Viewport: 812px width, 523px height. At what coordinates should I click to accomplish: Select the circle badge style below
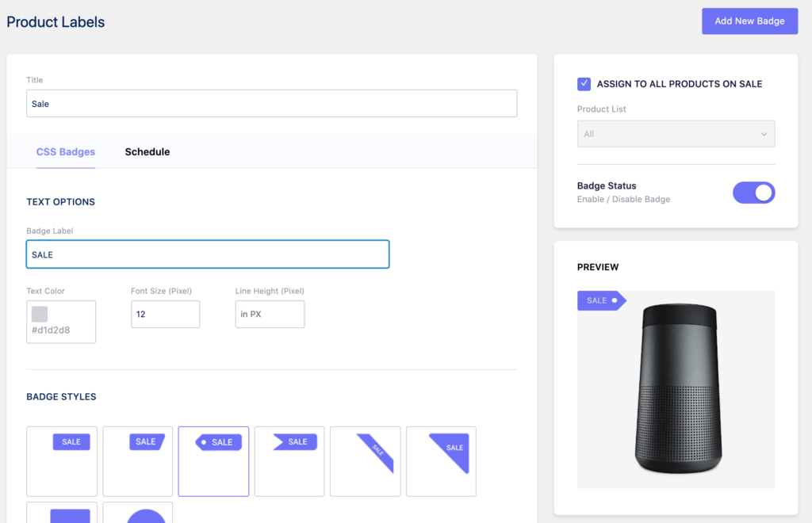tap(137, 517)
